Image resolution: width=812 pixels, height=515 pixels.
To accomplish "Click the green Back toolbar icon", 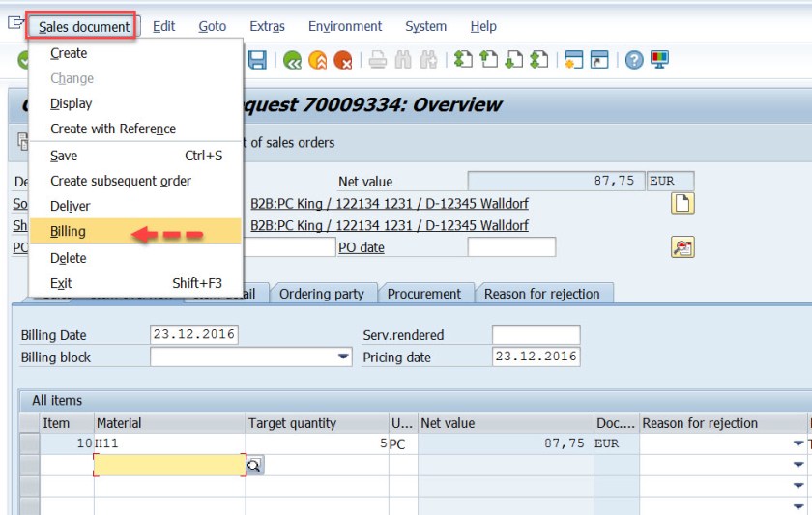I will [293, 60].
